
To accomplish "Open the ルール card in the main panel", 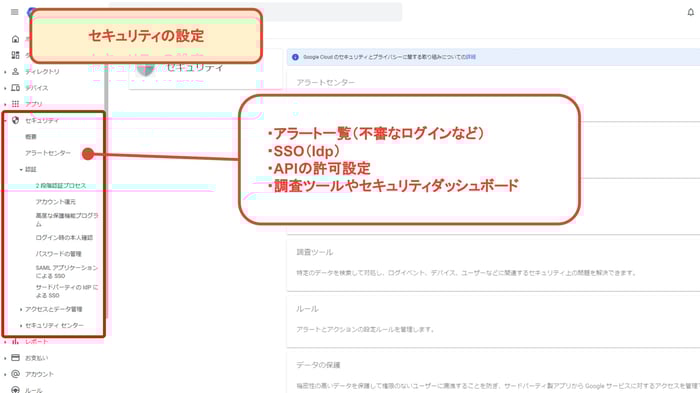I will click(493, 320).
